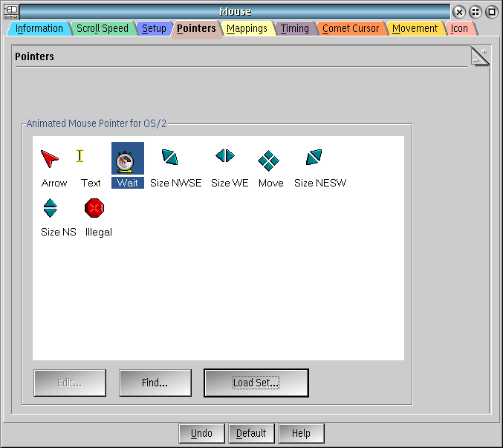503x448 pixels.
Task: Select the Text I-beam pointer icon
Action: click(x=80, y=156)
